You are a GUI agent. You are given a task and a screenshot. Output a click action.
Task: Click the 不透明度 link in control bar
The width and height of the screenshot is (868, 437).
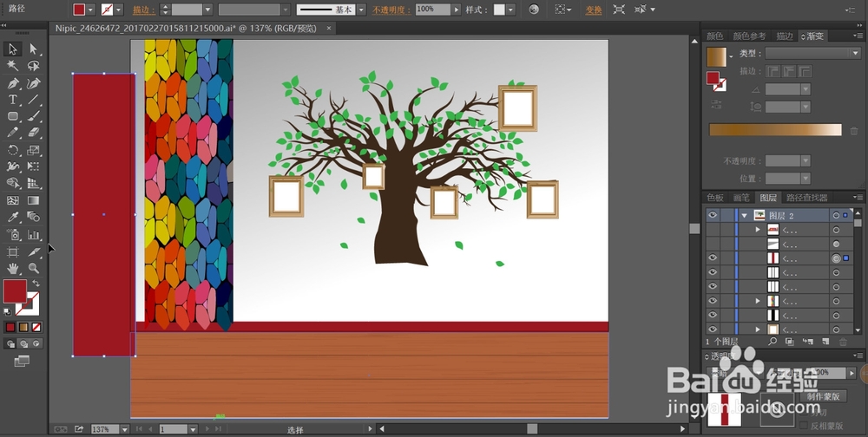[392, 10]
